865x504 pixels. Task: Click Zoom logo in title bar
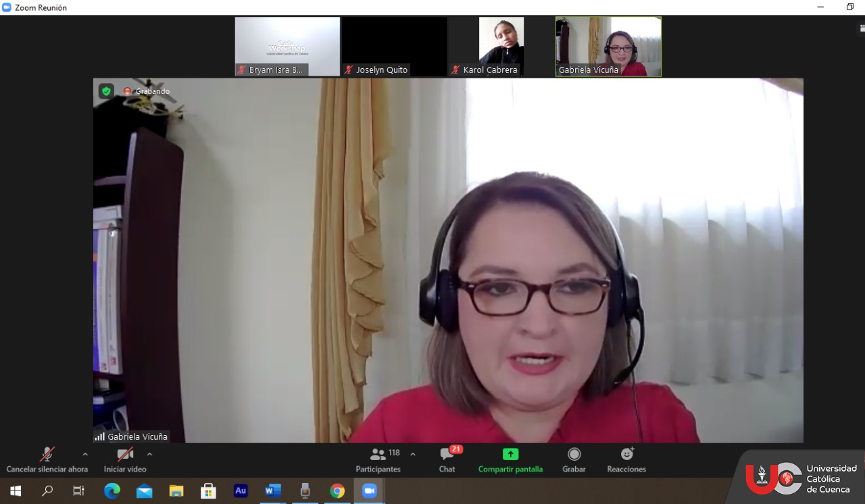(x=7, y=7)
